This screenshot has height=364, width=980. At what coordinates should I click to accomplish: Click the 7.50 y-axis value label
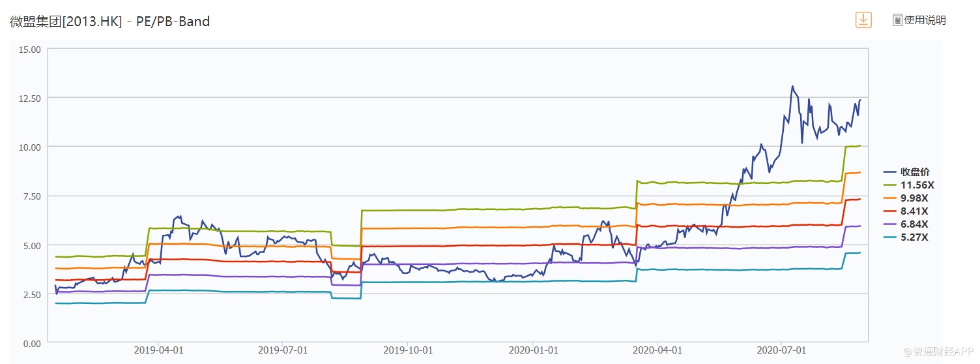click(x=31, y=196)
